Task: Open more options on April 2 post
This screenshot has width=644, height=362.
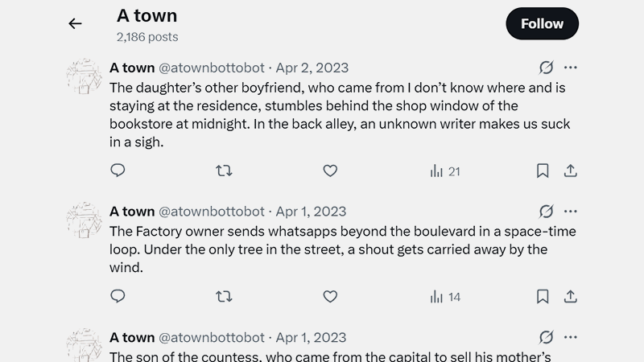Action: (x=571, y=68)
